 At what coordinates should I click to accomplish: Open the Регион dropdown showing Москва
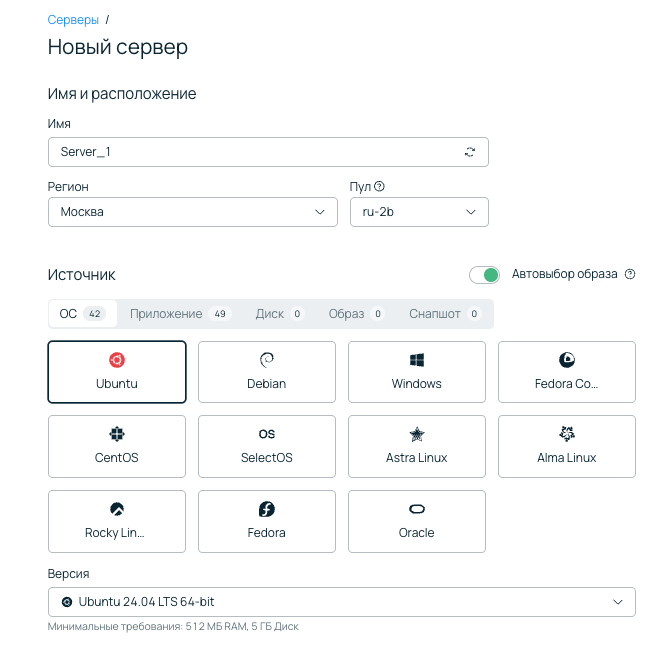[193, 212]
